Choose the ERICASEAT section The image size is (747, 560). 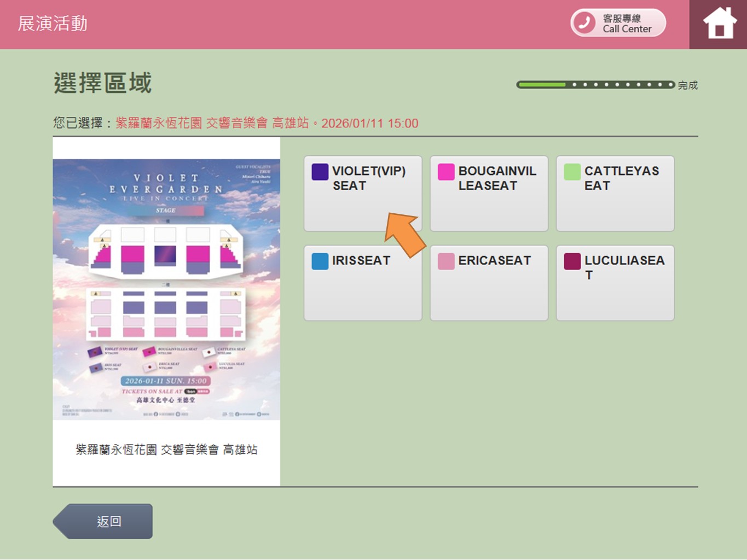[489, 283]
